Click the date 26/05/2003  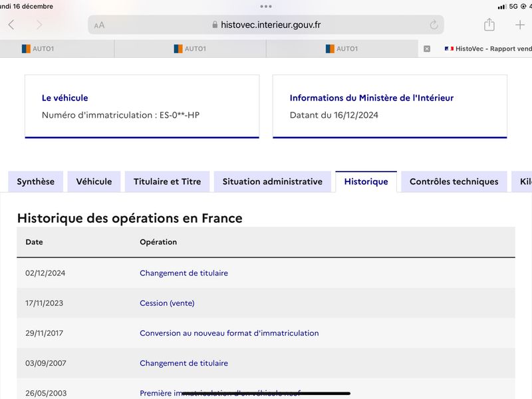pyautogui.click(x=46, y=393)
